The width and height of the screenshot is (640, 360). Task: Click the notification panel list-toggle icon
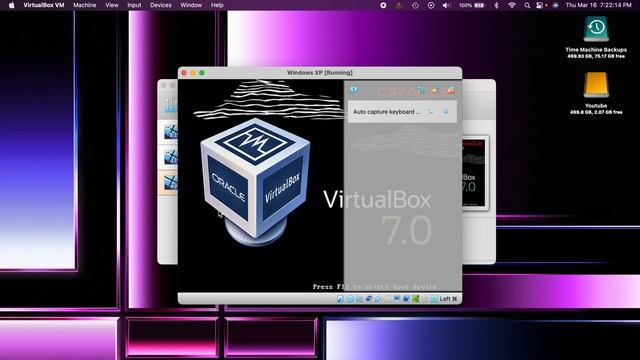point(420,89)
